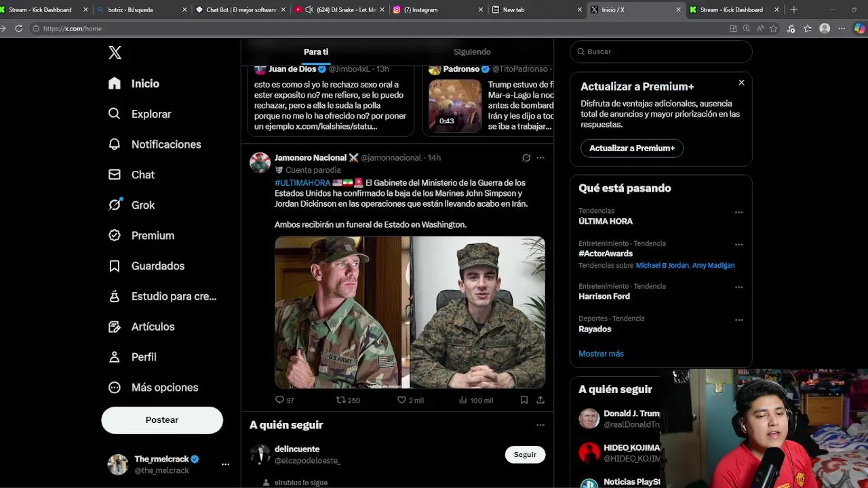Click the X logo in sidebar
The height and width of the screenshot is (488, 868).
[115, 53]
